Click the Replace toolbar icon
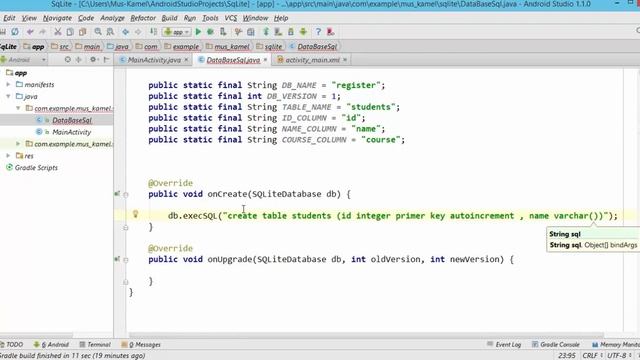 [x=110, y=32]
